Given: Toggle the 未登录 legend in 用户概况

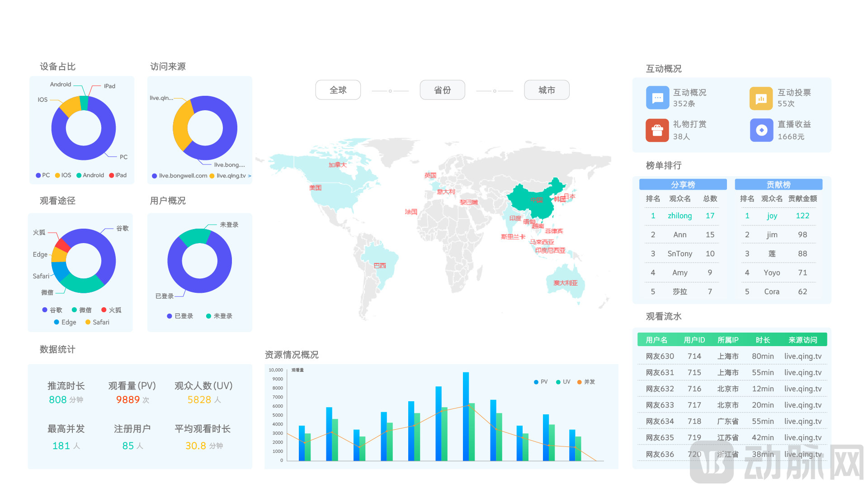Looking at the screenshot, I should point(219,316).
